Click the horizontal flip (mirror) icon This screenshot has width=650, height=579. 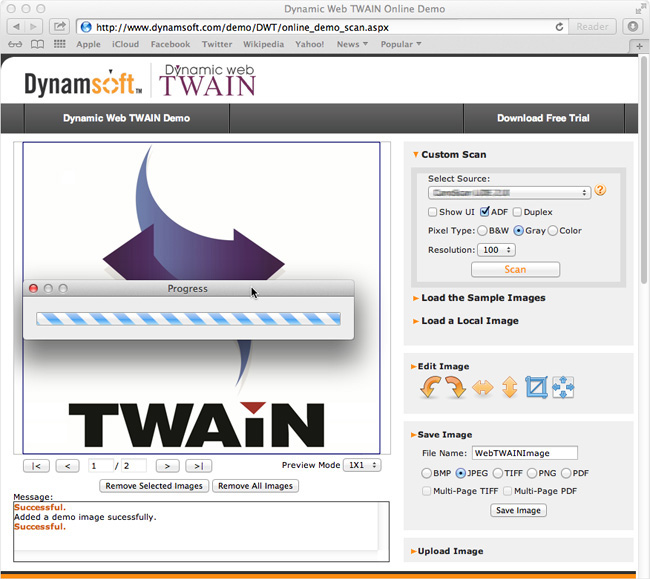[483, 388]
